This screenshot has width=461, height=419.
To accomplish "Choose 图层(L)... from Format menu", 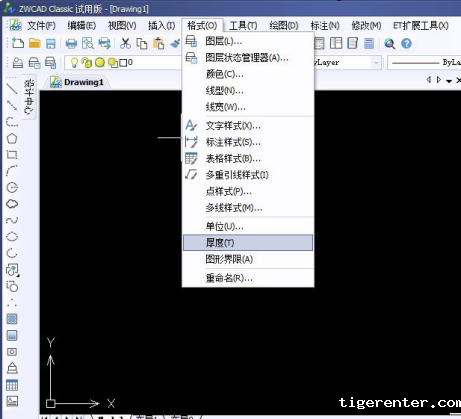I will (248, 41).
